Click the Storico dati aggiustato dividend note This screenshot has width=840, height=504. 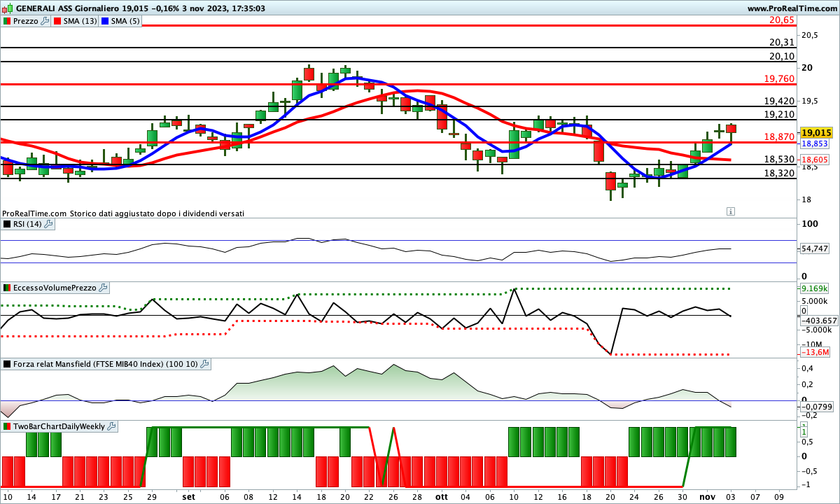point(157,213)
